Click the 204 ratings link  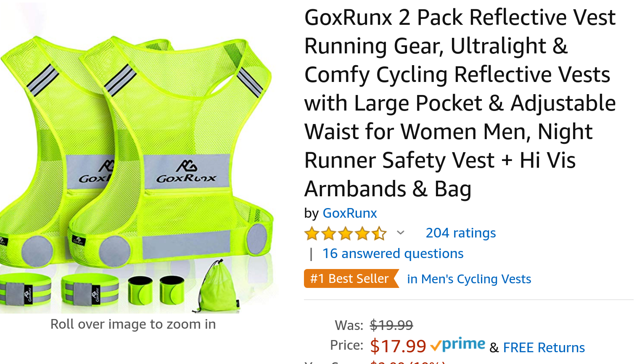click(461, 233)
